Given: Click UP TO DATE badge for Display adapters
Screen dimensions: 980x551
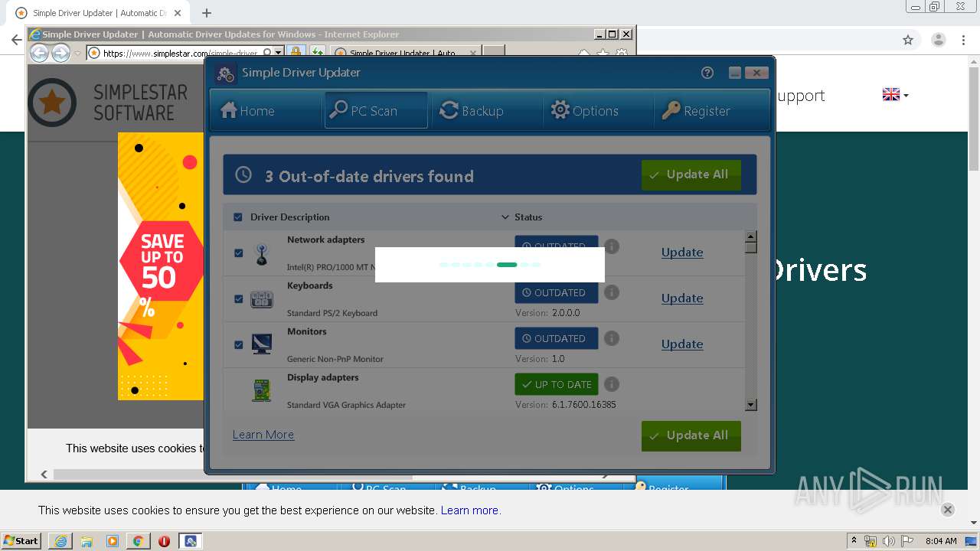Looking at the screenshot, I should coord(557,384).
